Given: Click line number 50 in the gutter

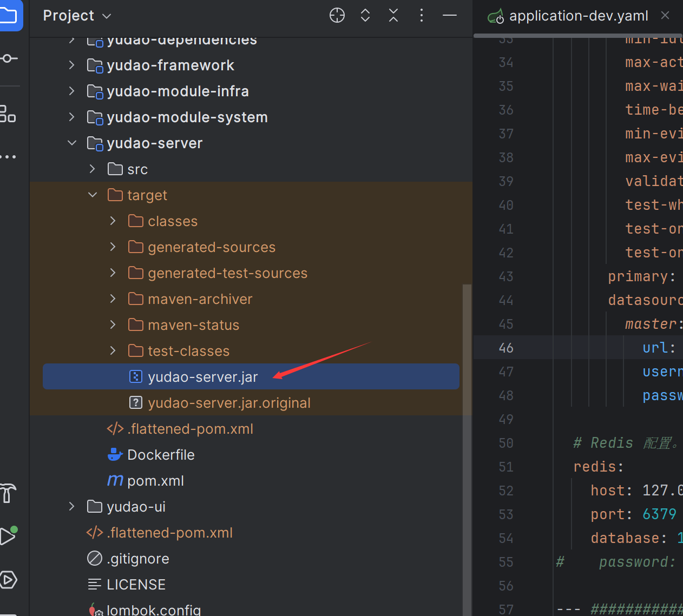Looking at the screenshot, I should coord(506,443).
